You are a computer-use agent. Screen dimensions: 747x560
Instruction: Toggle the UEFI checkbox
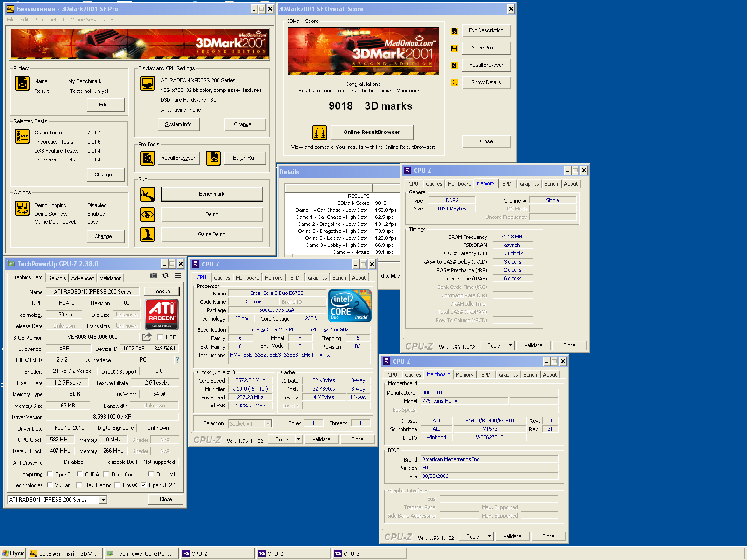click(x=160, y=337)
